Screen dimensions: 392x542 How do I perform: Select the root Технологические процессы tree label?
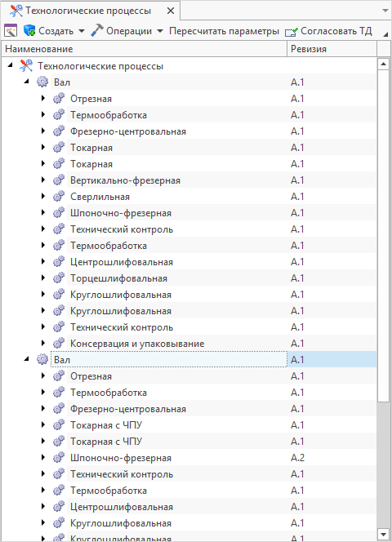[100, 66]
